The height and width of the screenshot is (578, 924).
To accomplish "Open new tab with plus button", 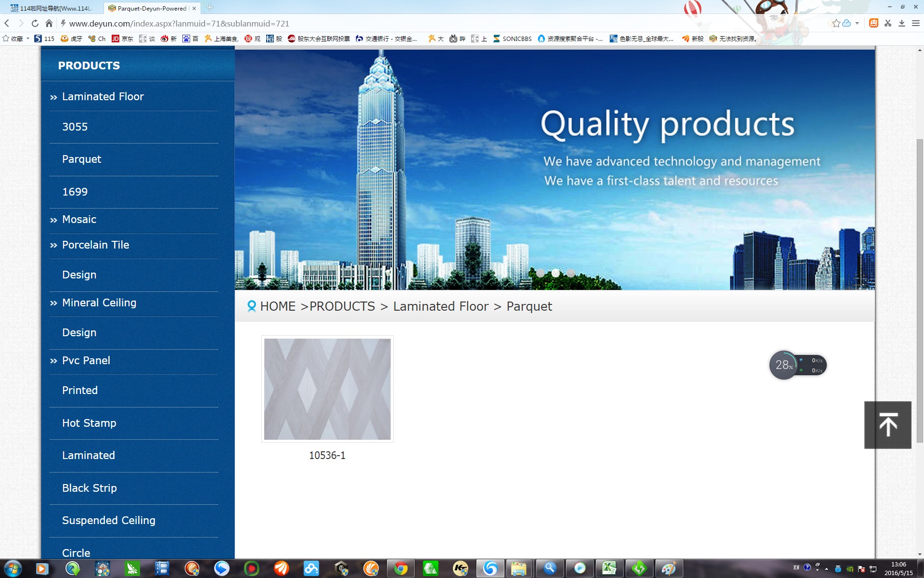I will (x=210, y=8).
